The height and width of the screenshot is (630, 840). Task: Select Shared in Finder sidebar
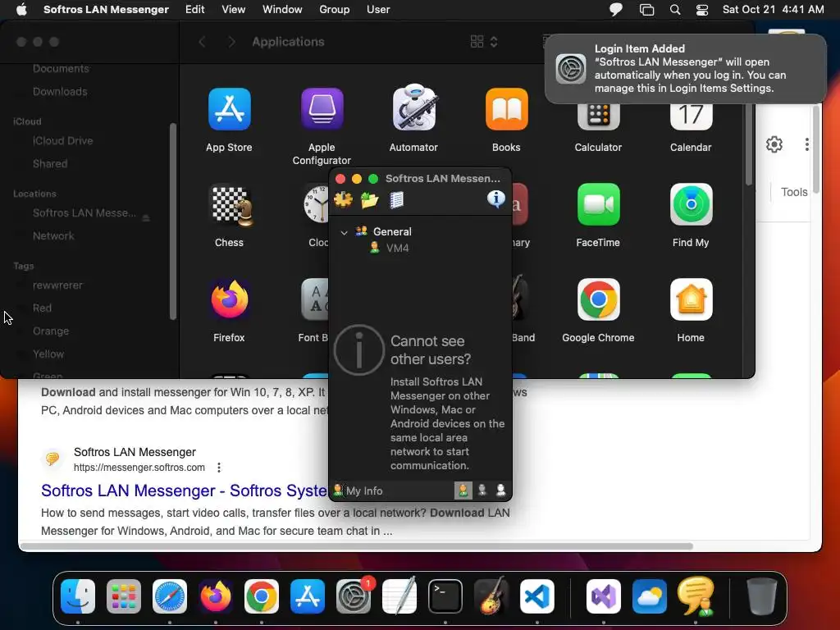[50, 164]
